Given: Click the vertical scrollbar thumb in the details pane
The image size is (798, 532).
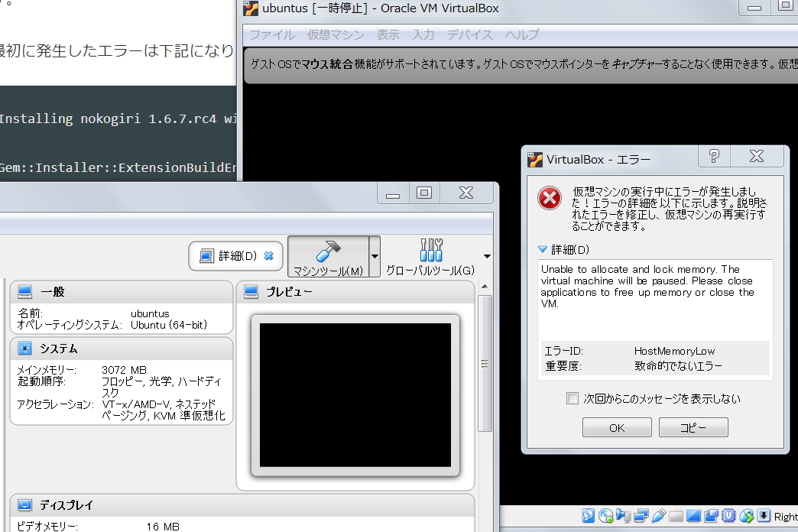Looking at the screenshot, I should click(485, 364).
